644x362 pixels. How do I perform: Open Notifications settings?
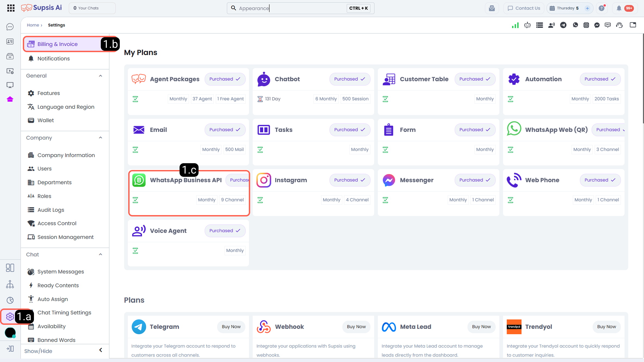[54, 59]
